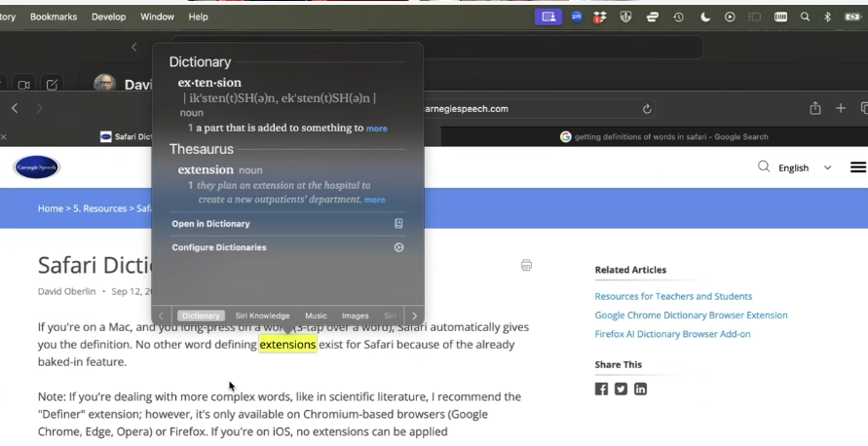Switch to the Google Search tab

click(663, 136)
